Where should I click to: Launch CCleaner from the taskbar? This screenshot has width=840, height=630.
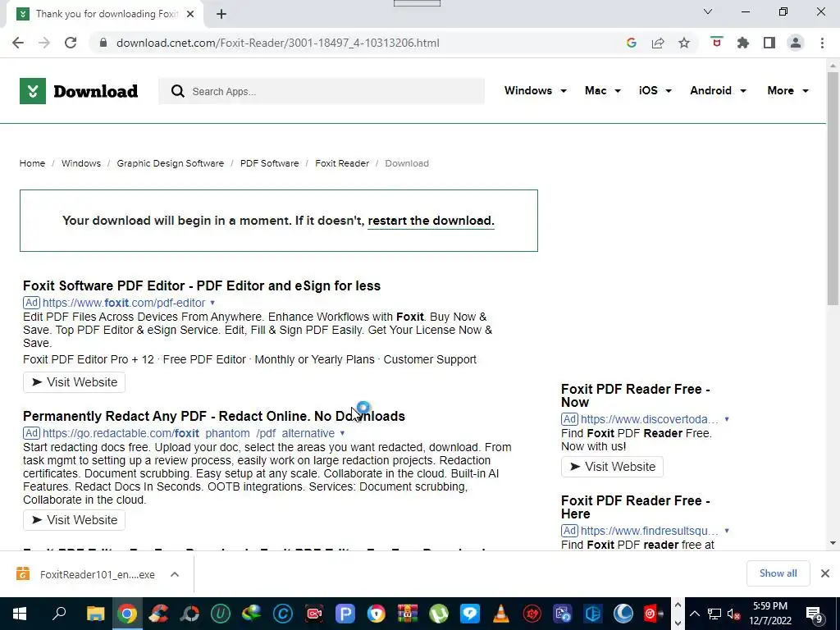point(158,614)
